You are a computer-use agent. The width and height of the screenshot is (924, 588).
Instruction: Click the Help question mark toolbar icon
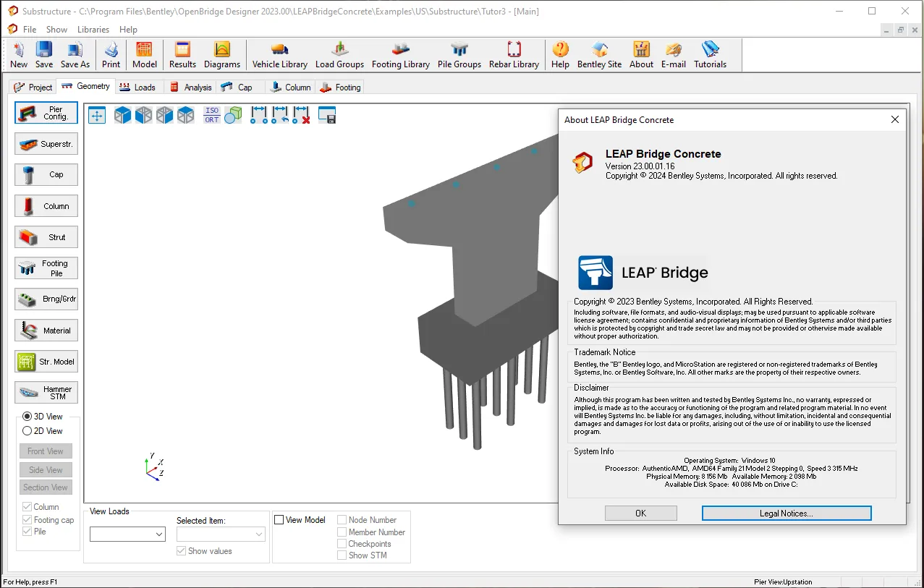560,55
